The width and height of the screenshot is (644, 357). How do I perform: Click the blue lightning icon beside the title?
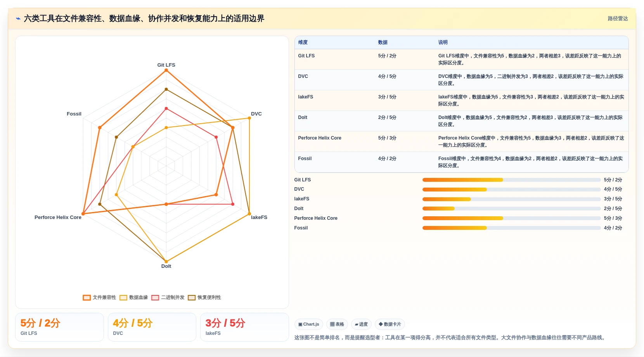(18, 19)
